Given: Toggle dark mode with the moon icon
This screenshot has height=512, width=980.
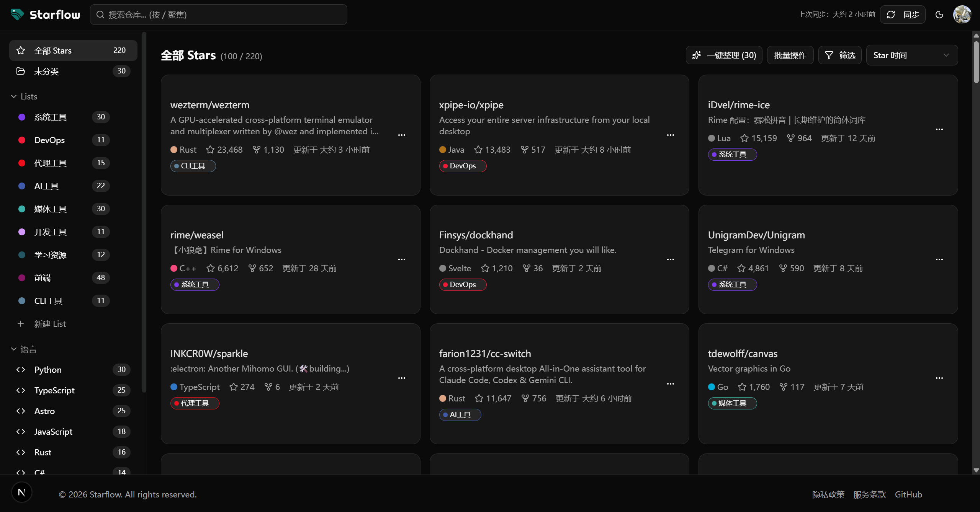Looking at the screenshot, I should 939,15.
